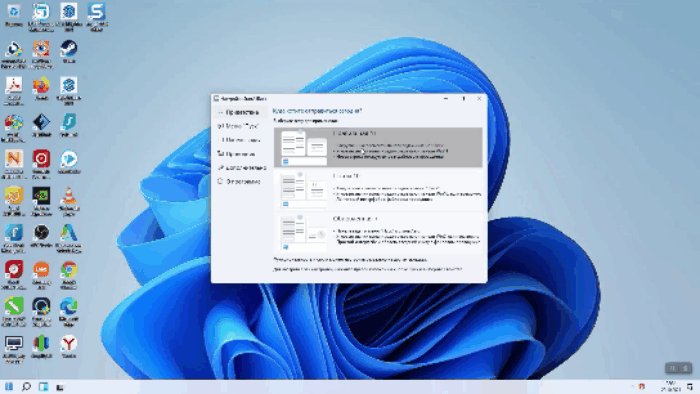Viewport: 700px width, 394px height.
Task: Open the blue S icon at desktop top row
Action: (x=96, y=17)
